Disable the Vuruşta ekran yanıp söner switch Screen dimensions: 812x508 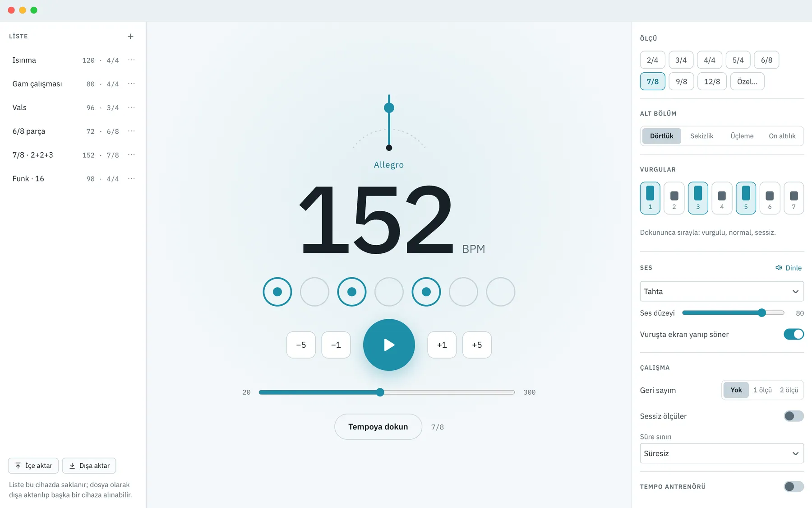pos(794,334)
